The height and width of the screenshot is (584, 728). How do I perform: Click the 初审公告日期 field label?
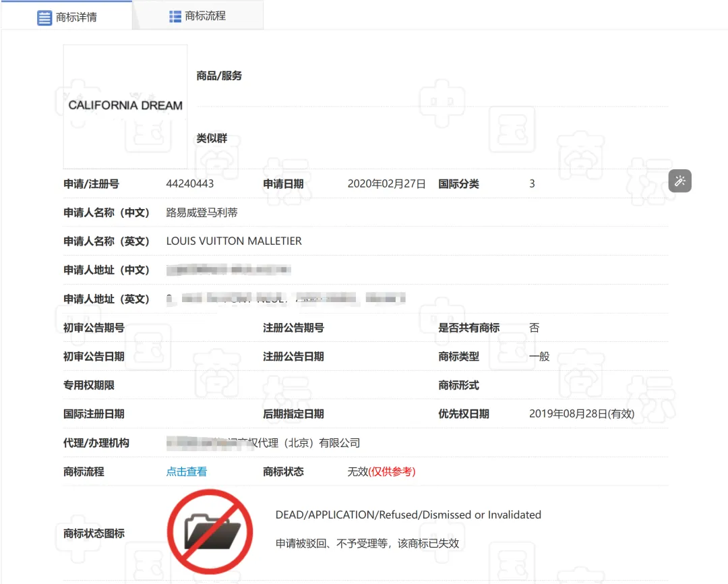(94, 356)
